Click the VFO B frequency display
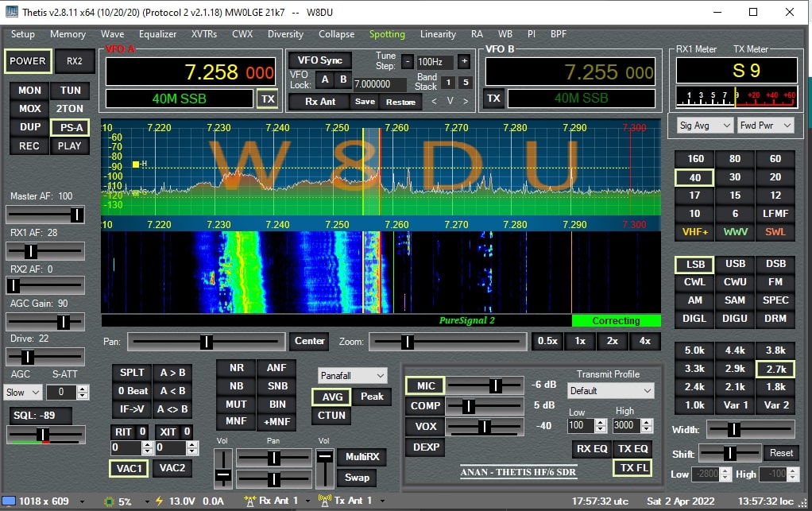The width and height of the screenshot is (812, 511). tap(570, 72)
